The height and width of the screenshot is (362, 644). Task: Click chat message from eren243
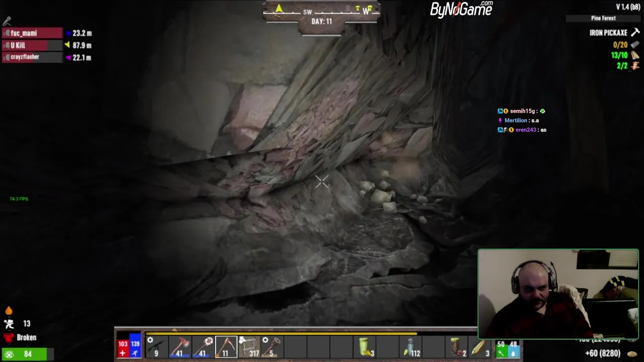[x=522, y=130]
